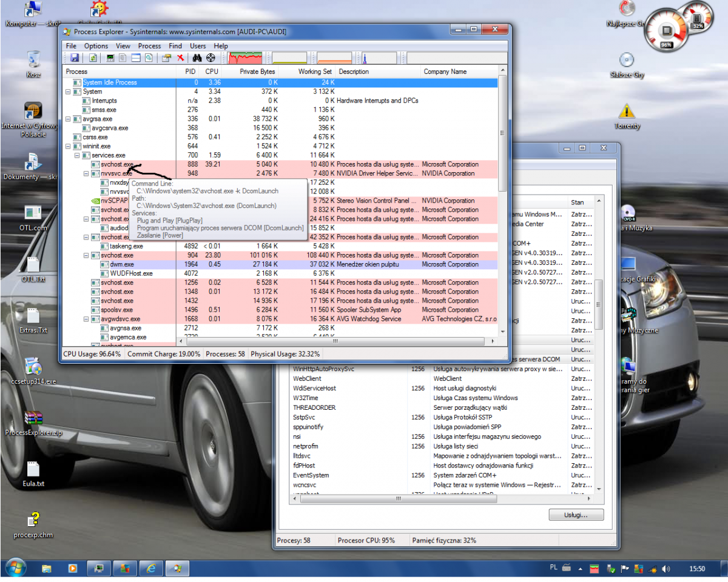This screenshot has height=582, width=728.
Task: Click the Usługi... button in Task Manager
Action: pyautogui.click(x=576, y=515)
